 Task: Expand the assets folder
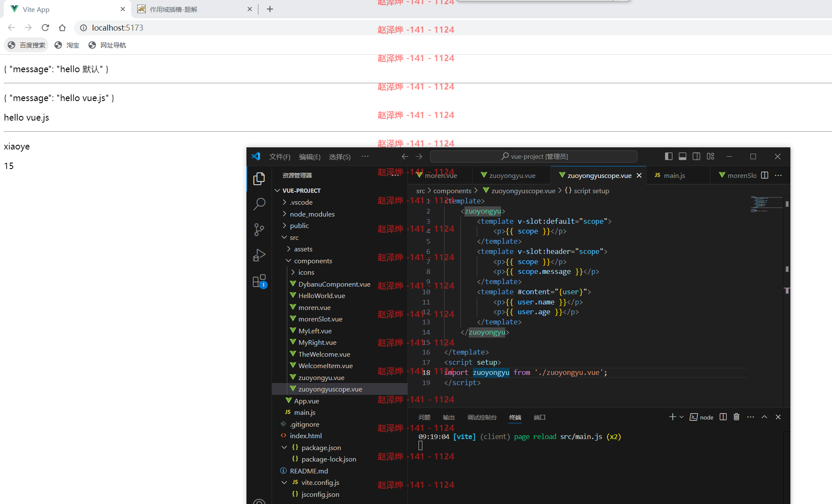pos(289,249)
